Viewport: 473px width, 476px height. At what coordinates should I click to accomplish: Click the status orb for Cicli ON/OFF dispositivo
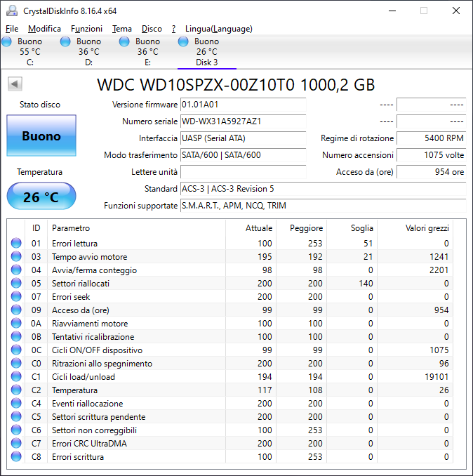coord(16,350)
